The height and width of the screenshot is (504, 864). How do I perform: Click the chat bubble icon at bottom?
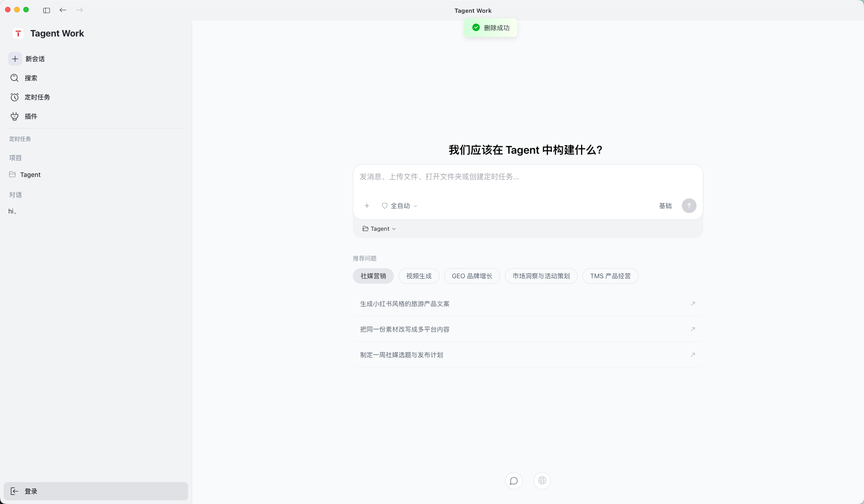[x=514, y=481]
